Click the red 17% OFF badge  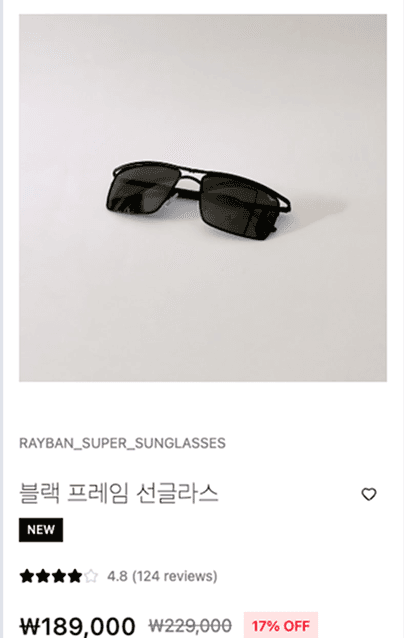click(x=281, y=625)
